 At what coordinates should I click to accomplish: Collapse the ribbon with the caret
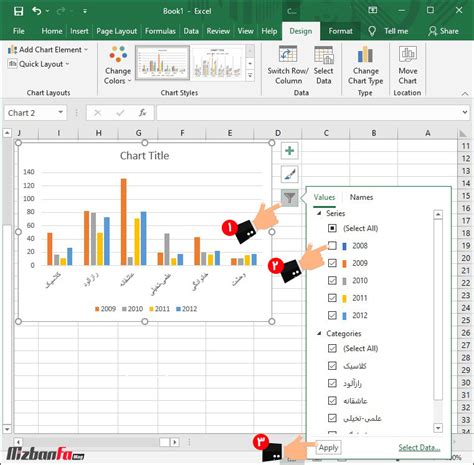click(x=465, y=94)
